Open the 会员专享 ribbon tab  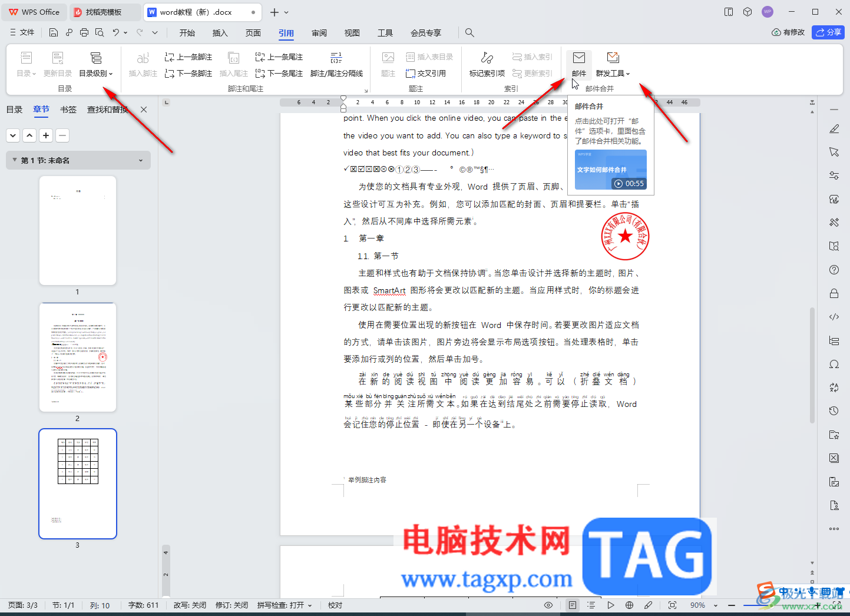tap(426, 33)
